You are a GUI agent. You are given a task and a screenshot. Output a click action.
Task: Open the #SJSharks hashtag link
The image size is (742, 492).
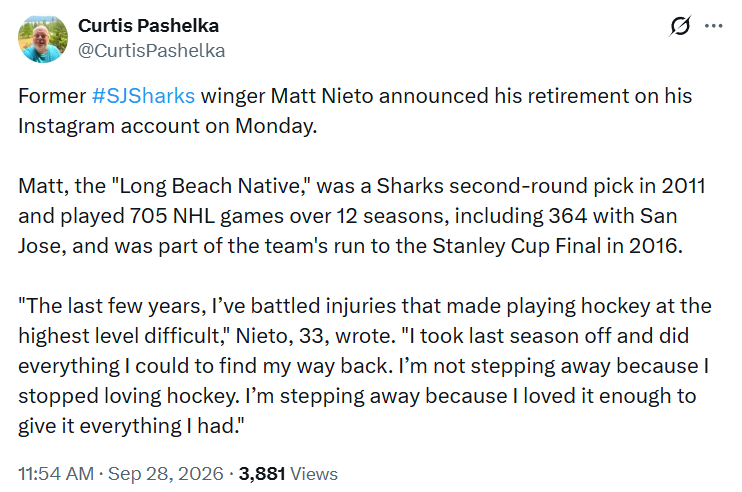click(x=143, y=96)
